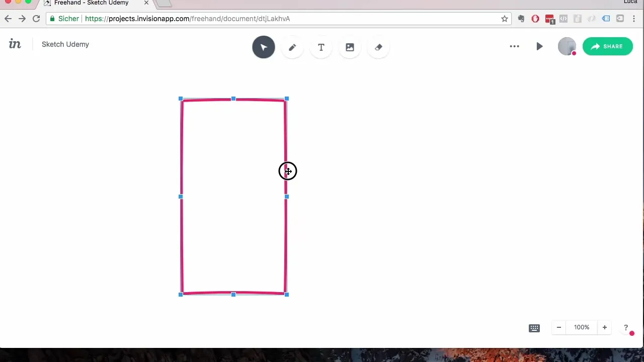Viewport: 644px width, 362px height.
Task: Go back to the previous browser page
Action: point(8,19)
